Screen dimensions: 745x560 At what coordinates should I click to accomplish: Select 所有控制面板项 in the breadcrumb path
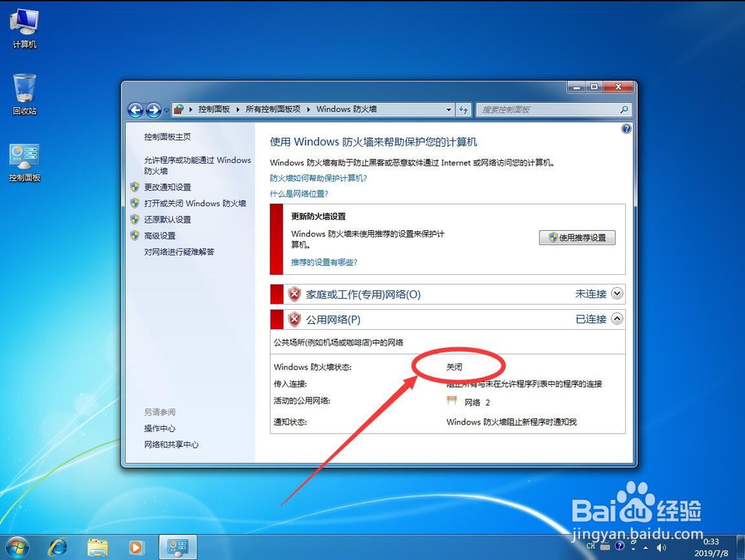(273, 109)
